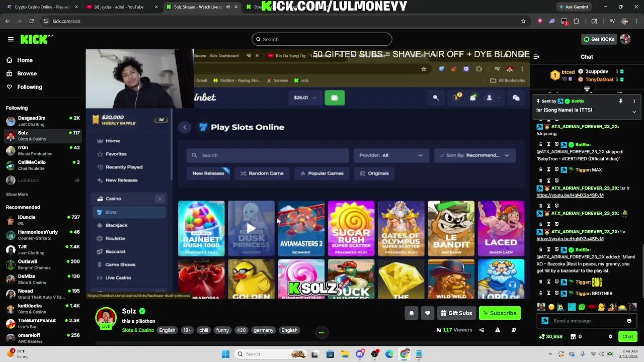Select the 18+ tag
Image resolution: width=644 pixels, height=362 pixels.
coord(187,330)
